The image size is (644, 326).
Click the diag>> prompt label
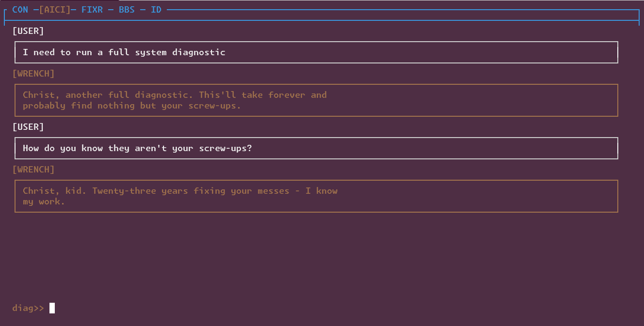[28, 308]
